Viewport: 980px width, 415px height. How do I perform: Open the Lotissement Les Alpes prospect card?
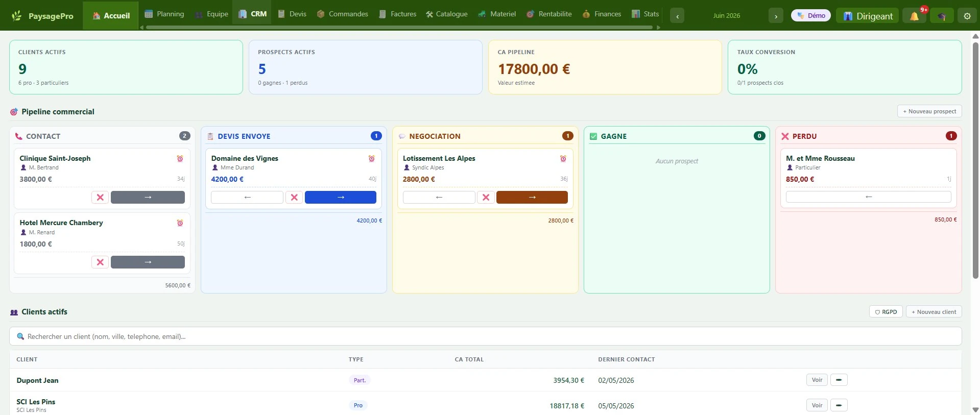[485, 178]
